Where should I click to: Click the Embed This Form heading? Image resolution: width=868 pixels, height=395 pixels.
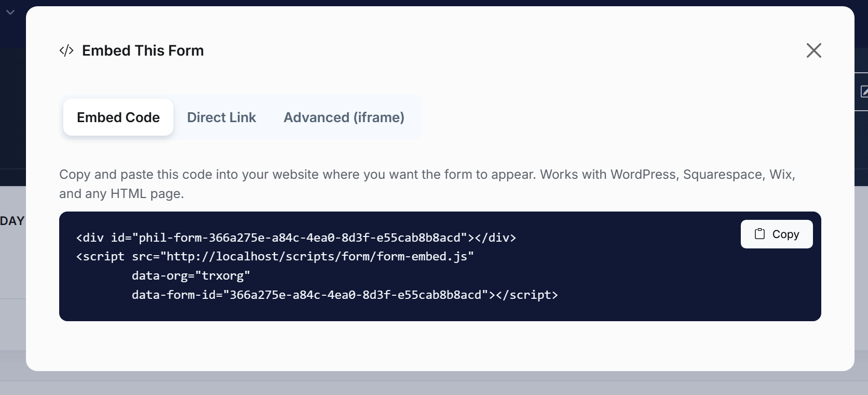point(143,50)
